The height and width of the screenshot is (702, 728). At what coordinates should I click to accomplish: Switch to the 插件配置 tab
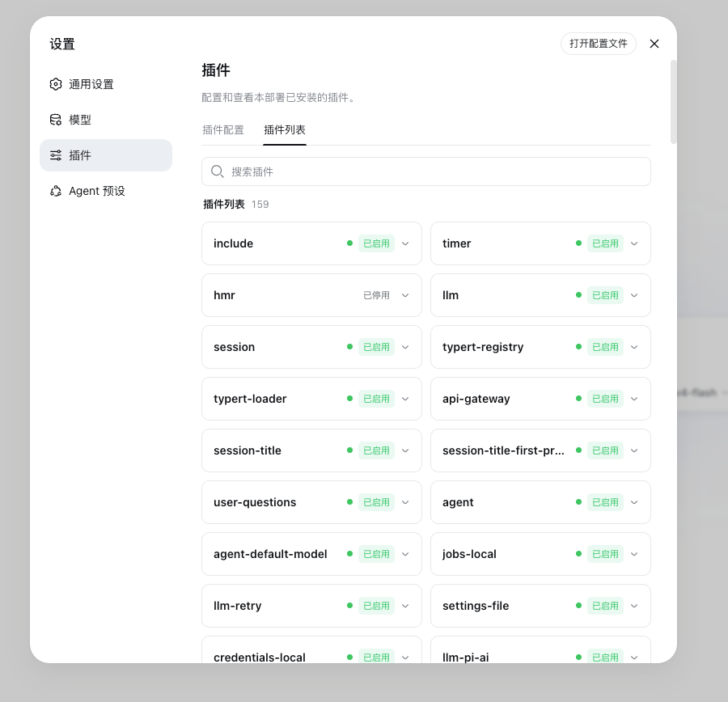click(x=223, y=130)
